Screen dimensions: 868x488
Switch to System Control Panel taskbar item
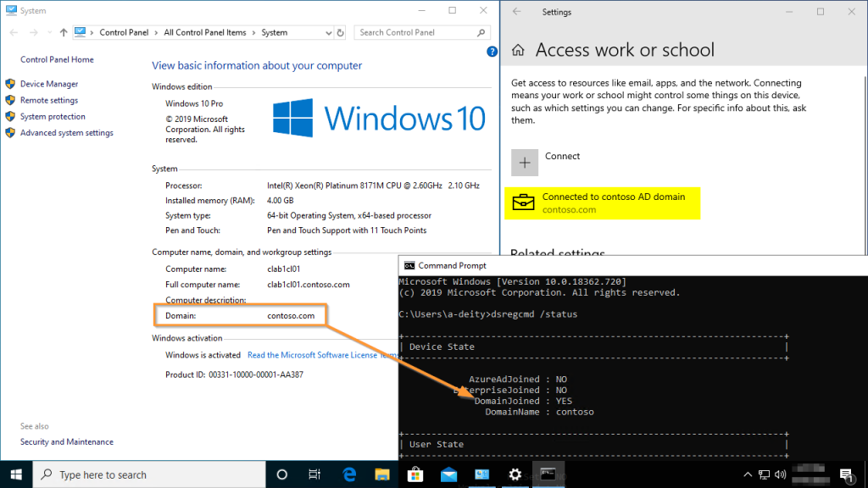coord(482,474)
